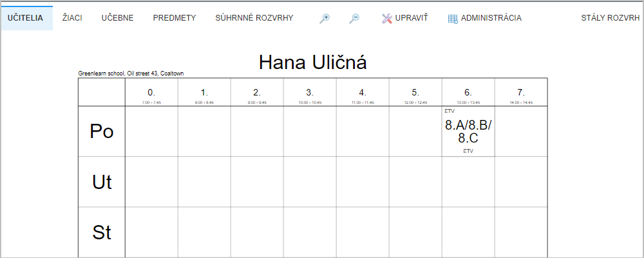The image size is (644, 258).
Task: Open Súhrnné rozvrhy menu
Action: (x=254, y=18)
